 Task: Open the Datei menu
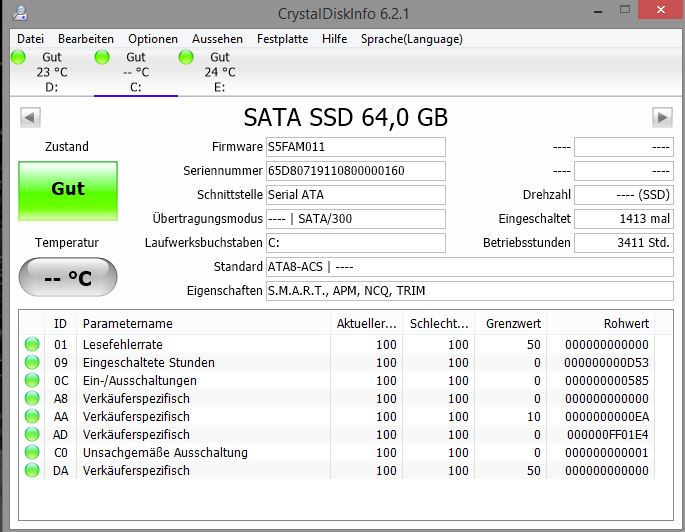click(31, 39)
